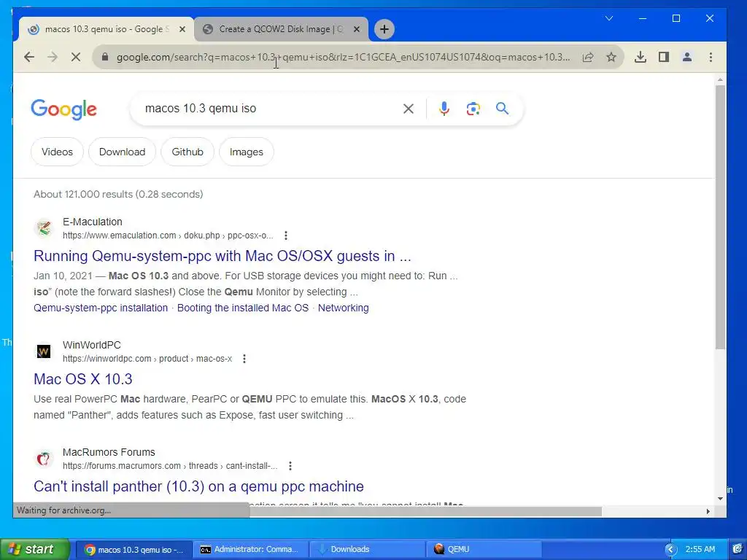This screenshot has width=747, height=560.
Task: Click the Chrome address bar URL
Action: point(343,57)
